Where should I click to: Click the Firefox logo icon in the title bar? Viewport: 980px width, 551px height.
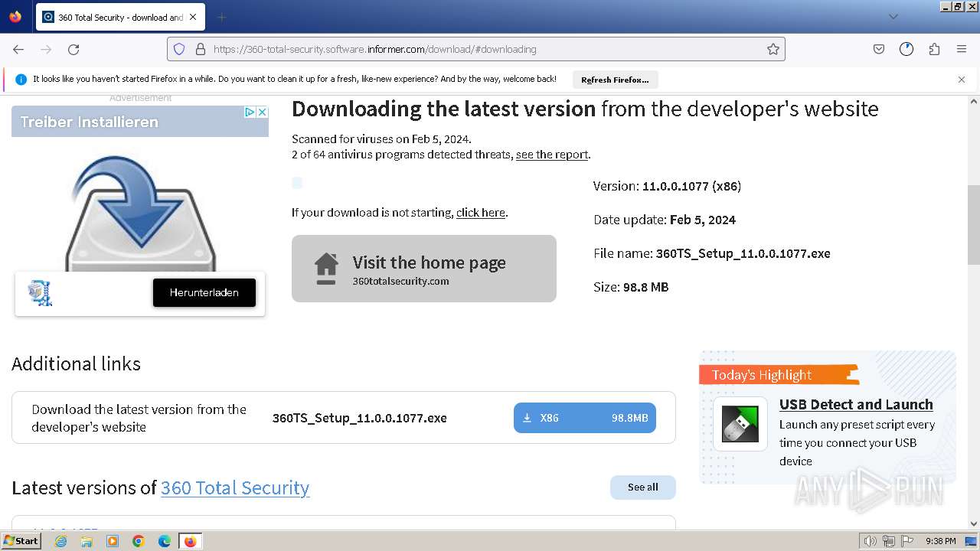click(x=15, y=16)
